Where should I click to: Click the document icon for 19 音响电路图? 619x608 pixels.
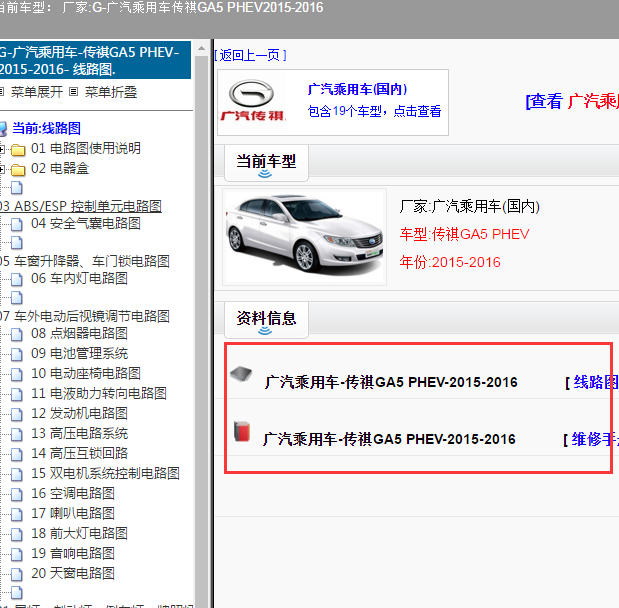point(17,554)
